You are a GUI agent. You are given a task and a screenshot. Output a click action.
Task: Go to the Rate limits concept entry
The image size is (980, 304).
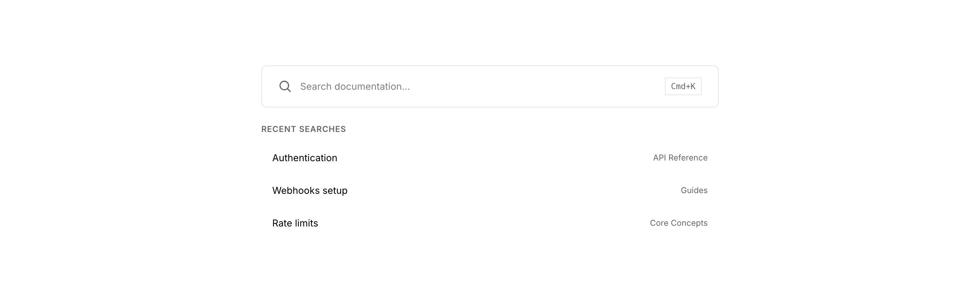(x=295, y=223)
